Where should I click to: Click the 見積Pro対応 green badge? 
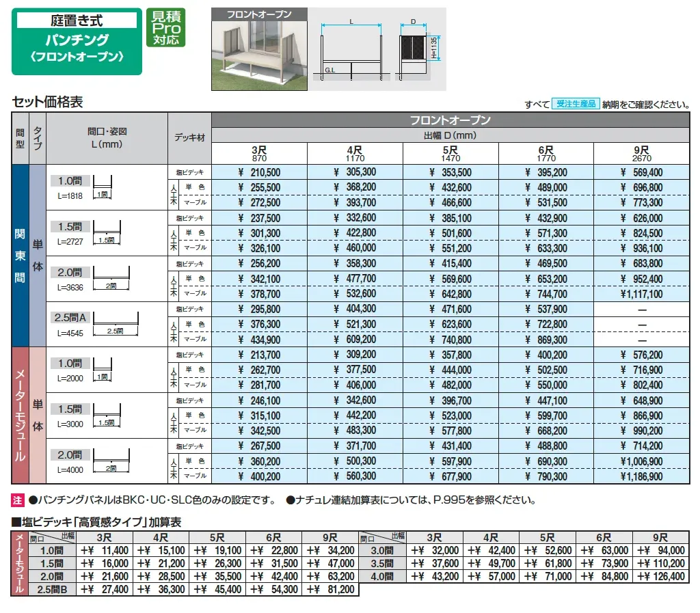(165, 27)
